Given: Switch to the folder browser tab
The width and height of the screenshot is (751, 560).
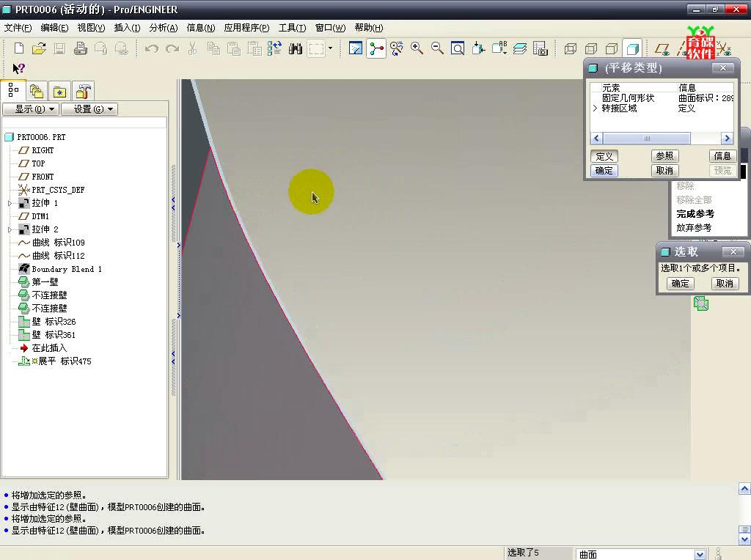Looking at the screenshot, I should (x=37, y=91).
